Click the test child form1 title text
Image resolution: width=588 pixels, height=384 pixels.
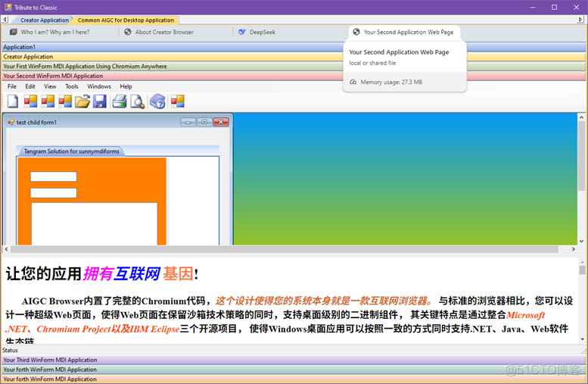coord(36,123)
